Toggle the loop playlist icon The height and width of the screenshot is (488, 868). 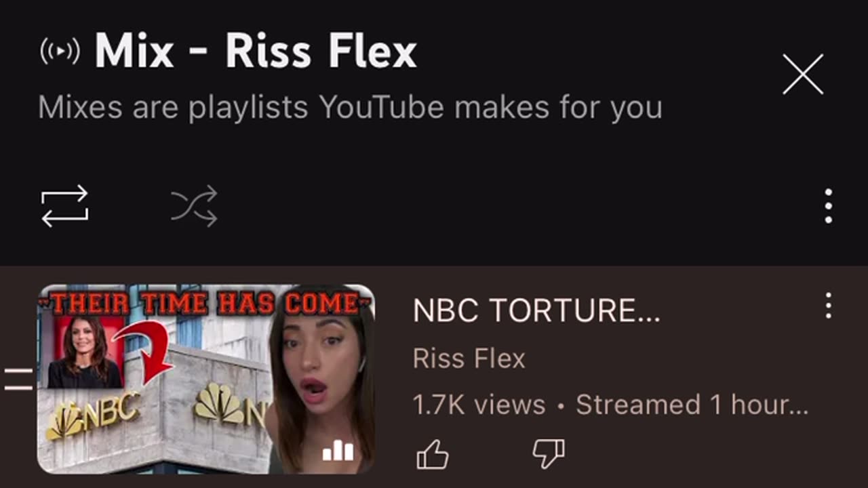point(65,206)
